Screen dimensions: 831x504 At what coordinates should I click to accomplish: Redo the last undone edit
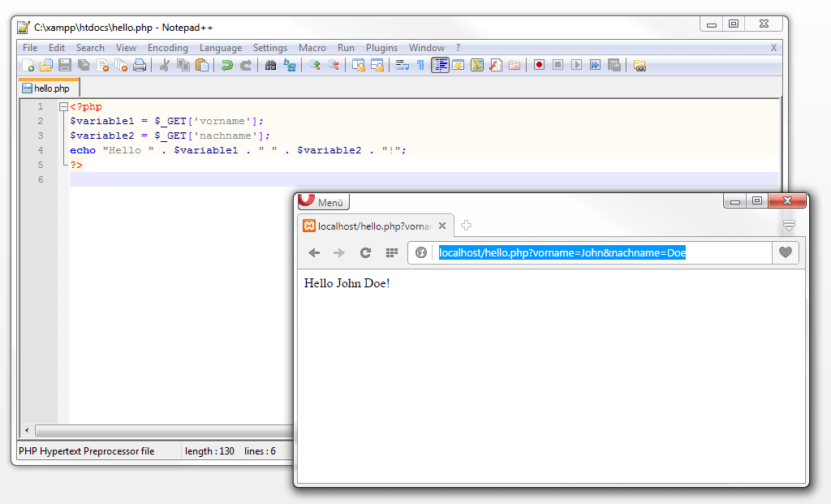click(x=246, y=65)
